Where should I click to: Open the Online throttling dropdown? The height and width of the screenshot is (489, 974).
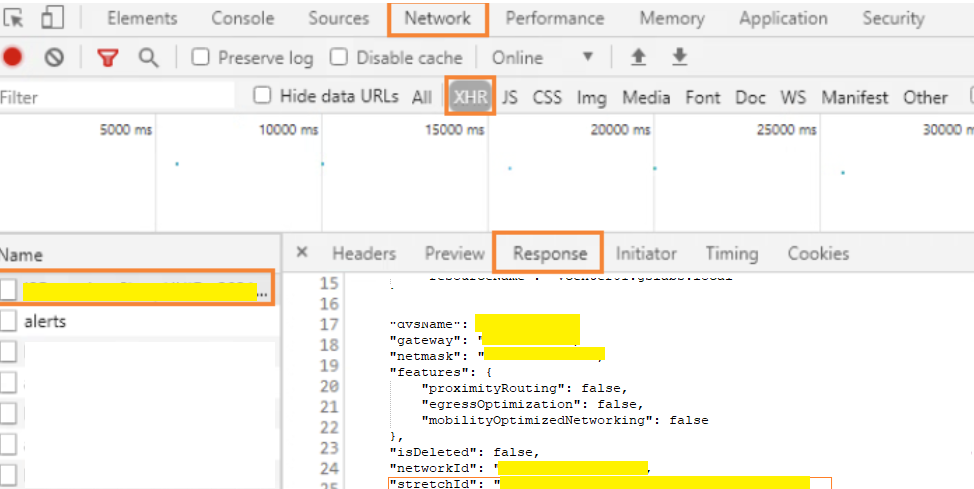pyautogui.click(x=543, y=58)
